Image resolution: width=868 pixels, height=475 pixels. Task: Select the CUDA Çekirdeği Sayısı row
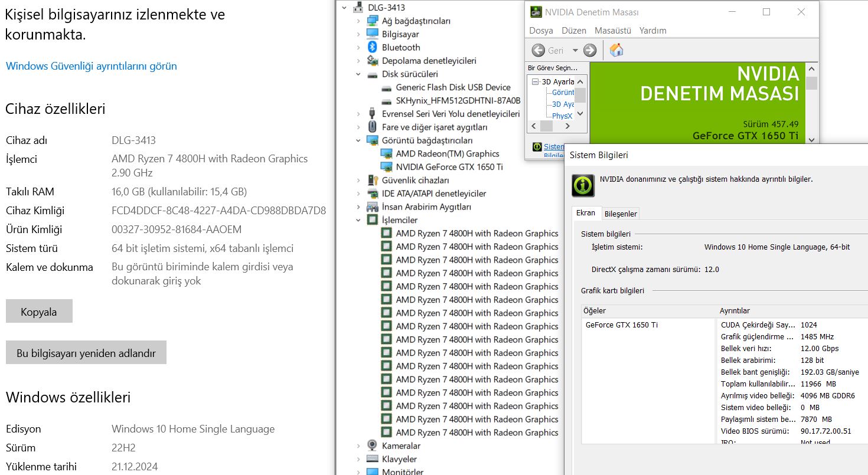(x=794, y=325)
